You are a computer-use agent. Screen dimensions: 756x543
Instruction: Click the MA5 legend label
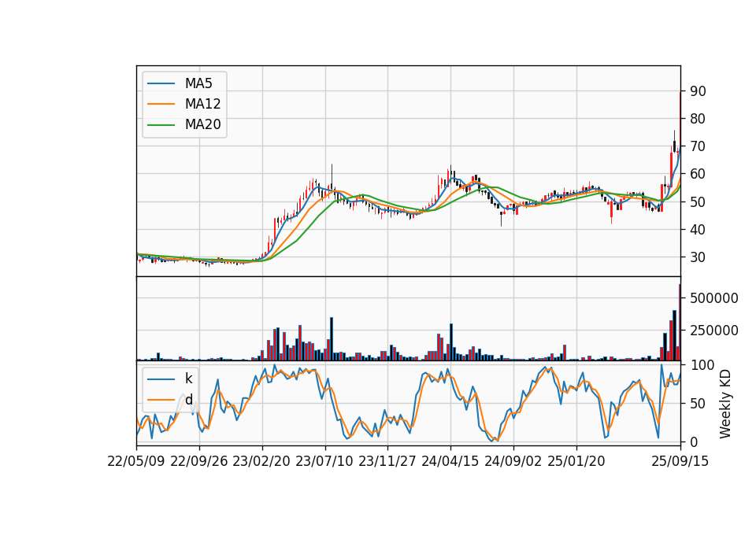(198, 83)
